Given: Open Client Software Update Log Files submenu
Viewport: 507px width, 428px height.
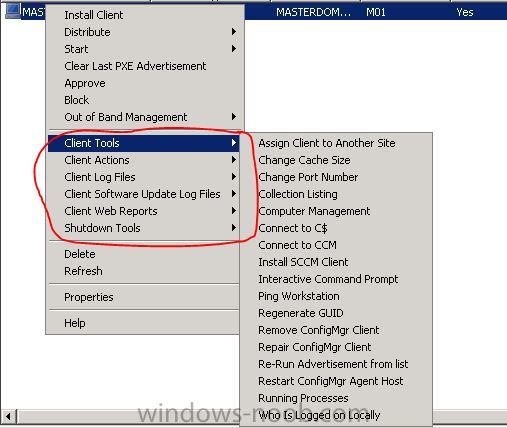Looking at the screenshot, I should [x=144, y=194].
